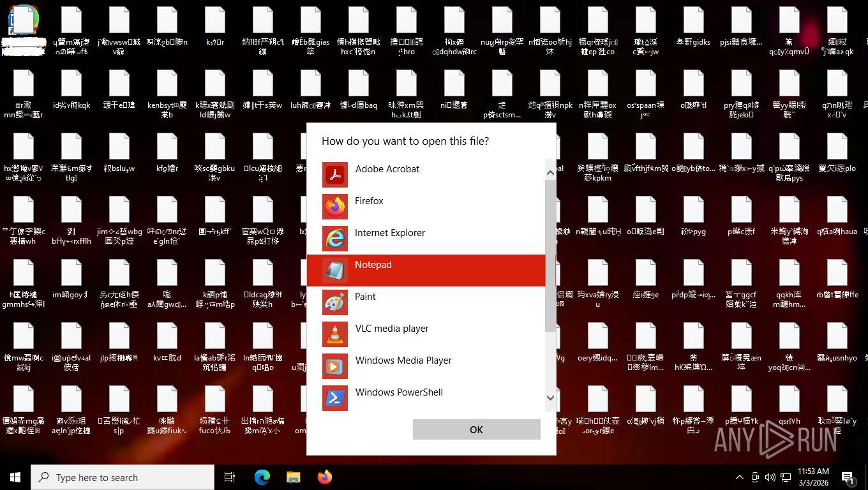Open File Explorer from the taskbar
This screenshot has width=868, height=490.
[x=293, y=477]
